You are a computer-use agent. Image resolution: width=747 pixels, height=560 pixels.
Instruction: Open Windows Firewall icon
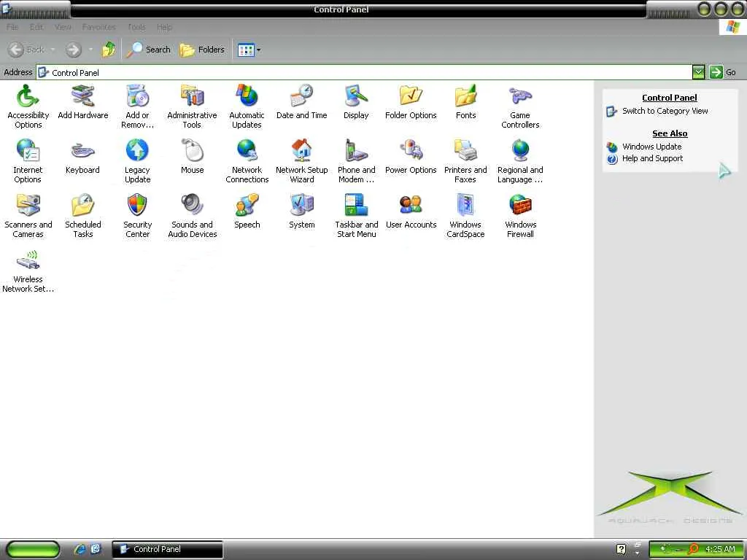[520, 216]
